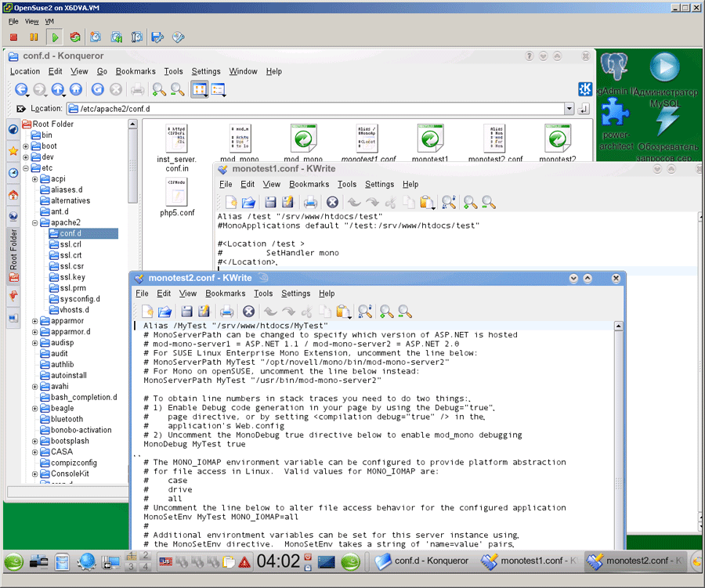The width and height of the screenshot is (705, 588).
Task: Open VM menu in OpenSuse2 window
Action: [x=49, y=21]
